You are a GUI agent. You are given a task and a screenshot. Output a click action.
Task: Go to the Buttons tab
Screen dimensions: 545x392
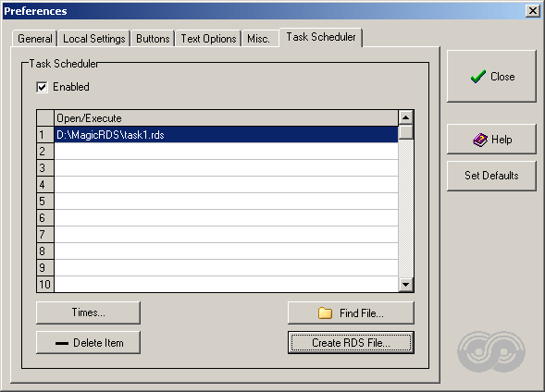153,39
